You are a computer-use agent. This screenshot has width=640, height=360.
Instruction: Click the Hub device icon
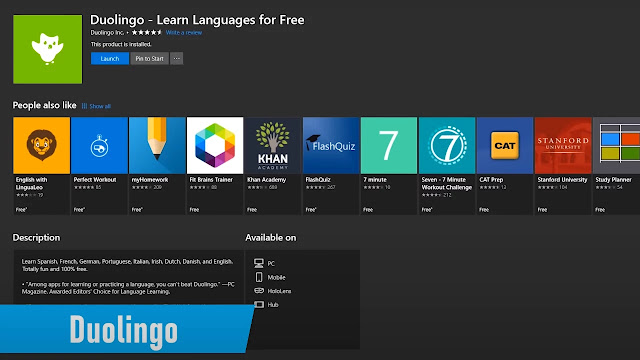point(259,304)
